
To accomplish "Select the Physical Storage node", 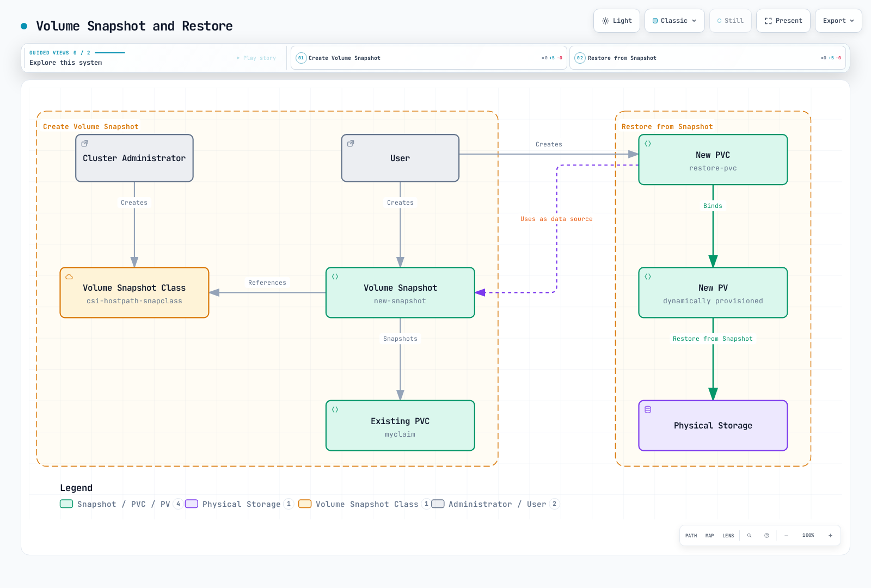I will tap(713, 426).
